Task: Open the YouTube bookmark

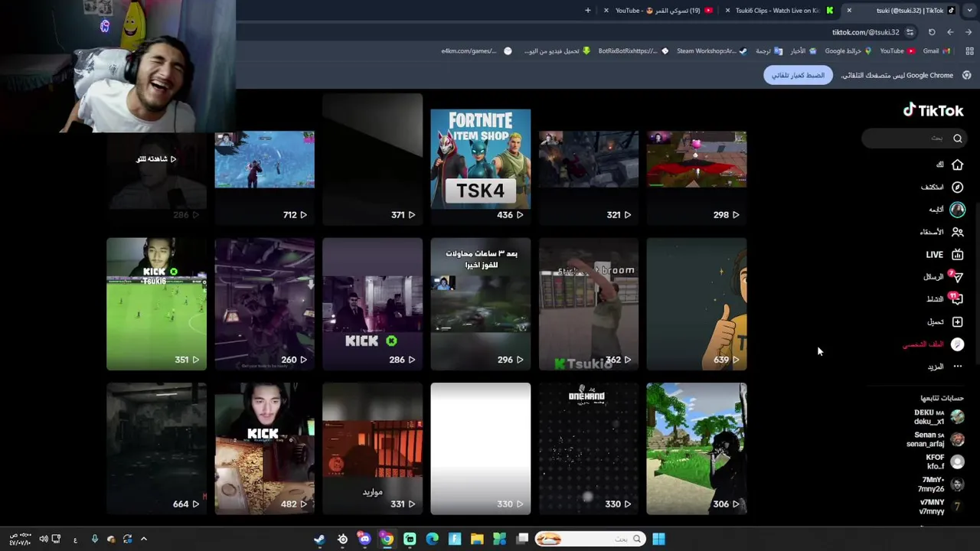Action: [897, 51]
